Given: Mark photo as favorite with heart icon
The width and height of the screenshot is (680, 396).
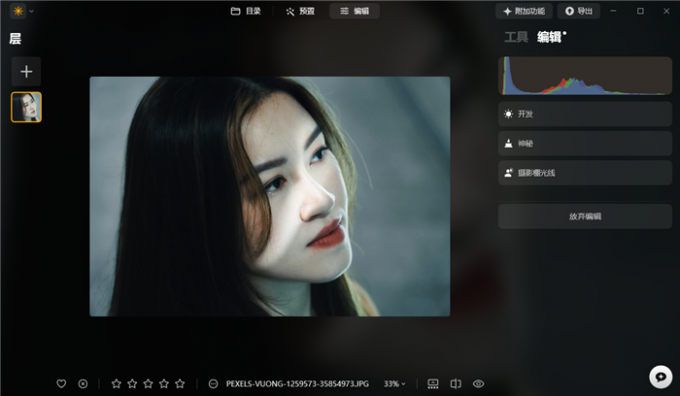Looking at the screenshot, I should click(61, 384).
